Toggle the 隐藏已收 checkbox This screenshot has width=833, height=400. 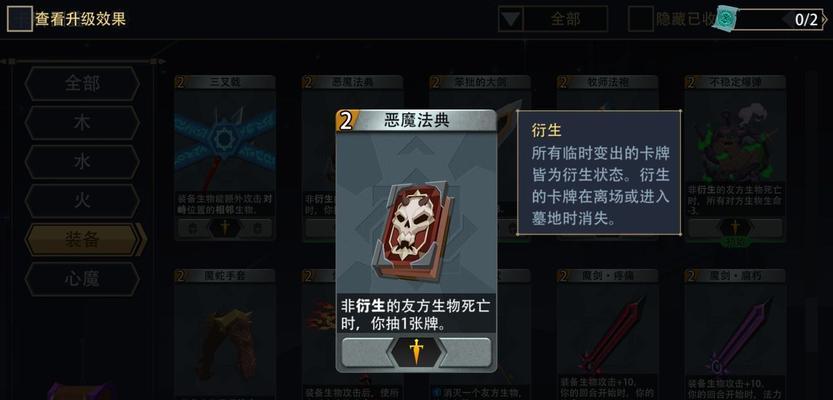point(640,19)
